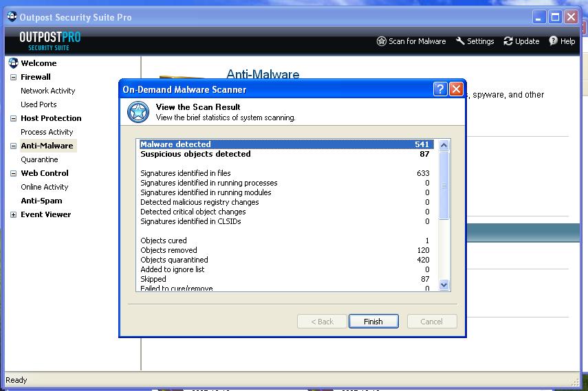
Task: Click scan results scroll up arrow
Action: pos(444,145)
